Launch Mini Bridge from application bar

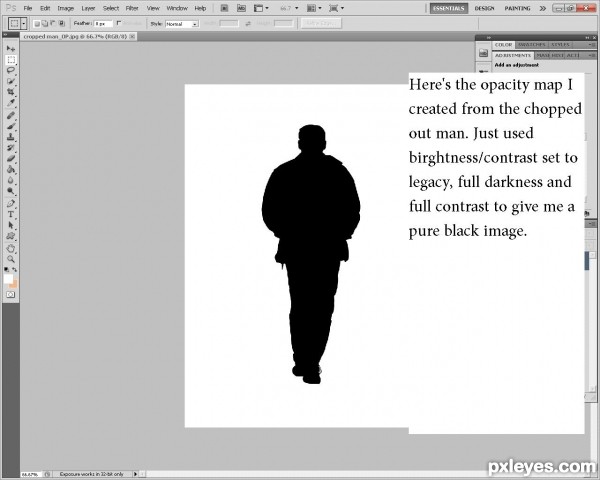[x=241, y=8]
